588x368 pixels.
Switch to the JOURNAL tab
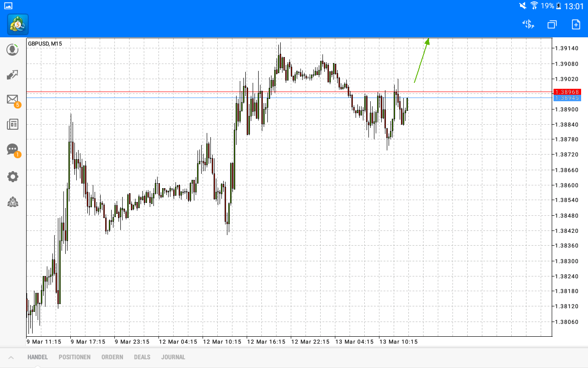(173, 357)
